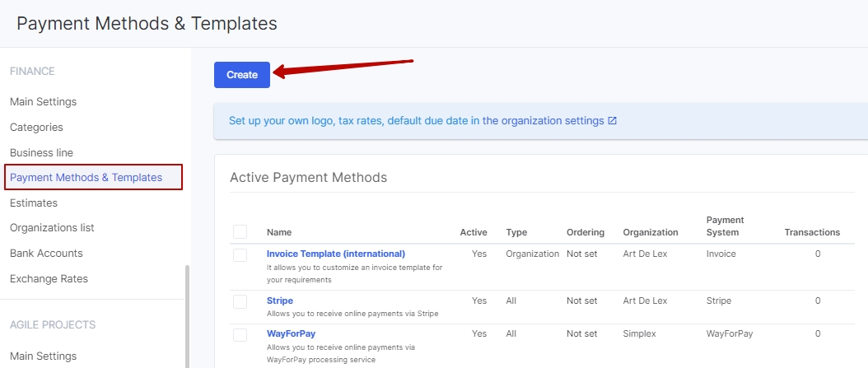Open Organizations list page

52,228
